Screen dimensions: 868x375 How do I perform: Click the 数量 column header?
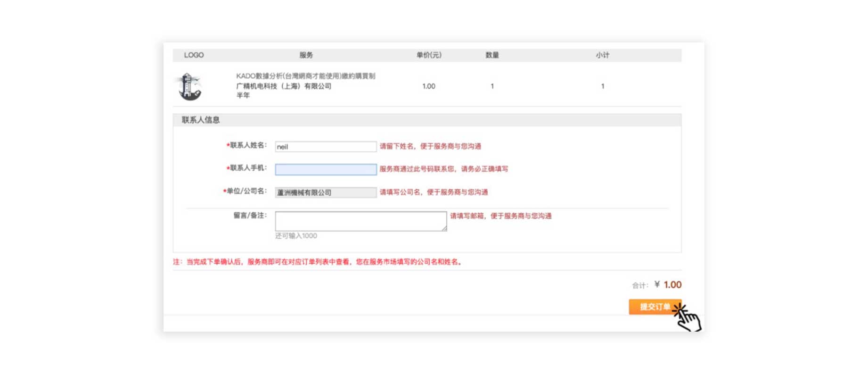[492, 55]
